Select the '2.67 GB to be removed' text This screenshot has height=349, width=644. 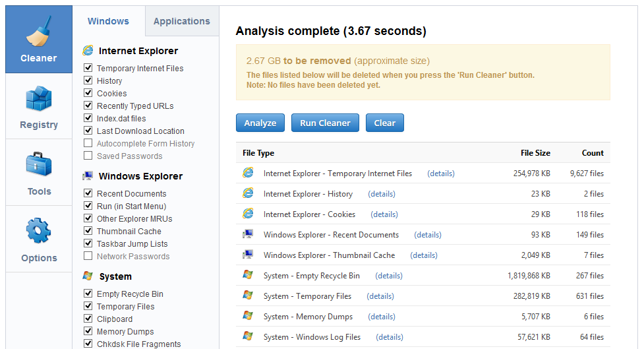[299, 61]
